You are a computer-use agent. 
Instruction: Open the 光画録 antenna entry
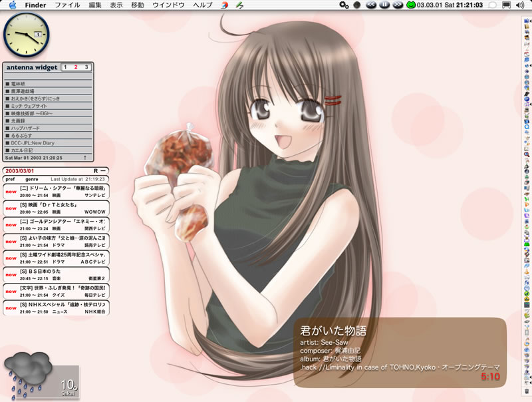(49, 120)
